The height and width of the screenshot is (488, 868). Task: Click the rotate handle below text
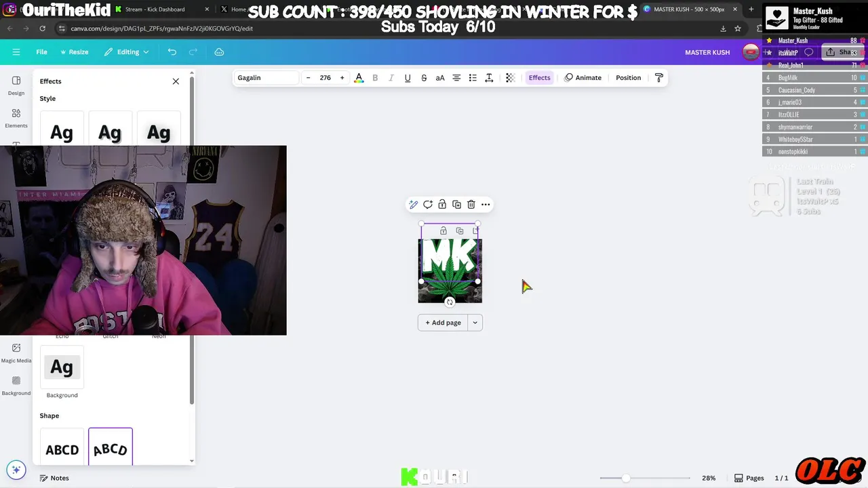(x=450, y=302)
